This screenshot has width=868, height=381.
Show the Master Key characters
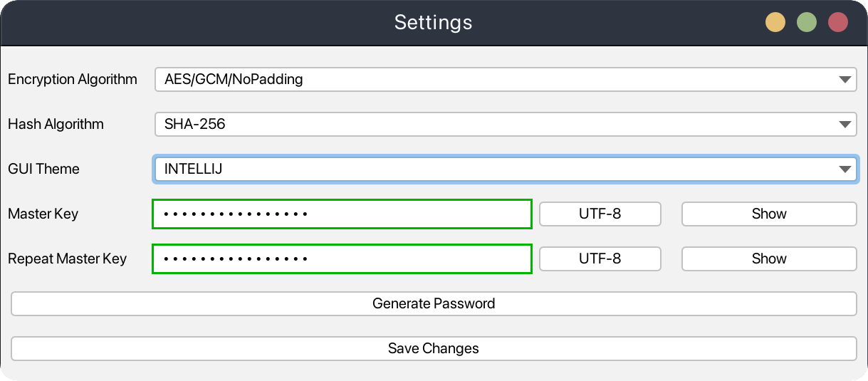click(768, 214)
